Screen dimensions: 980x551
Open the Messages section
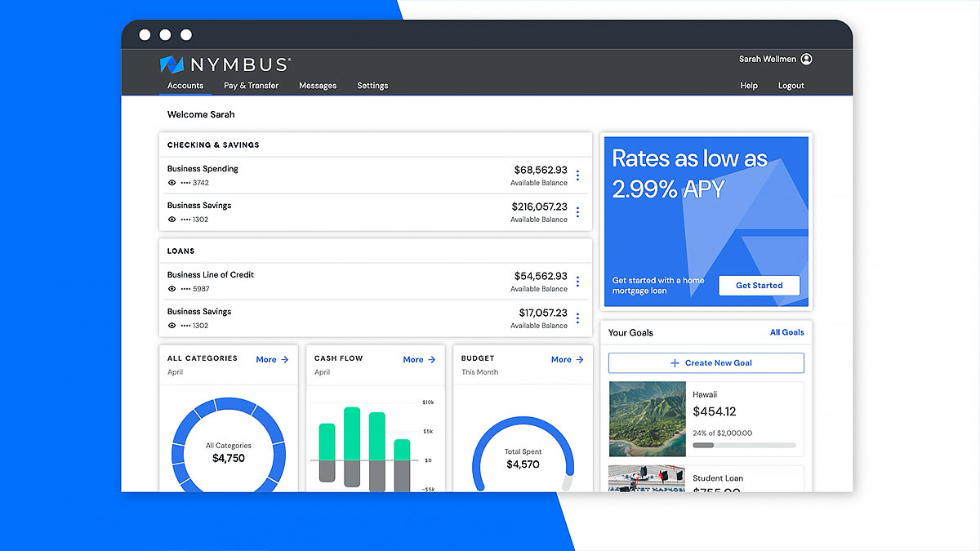click(x=318, y=85)
